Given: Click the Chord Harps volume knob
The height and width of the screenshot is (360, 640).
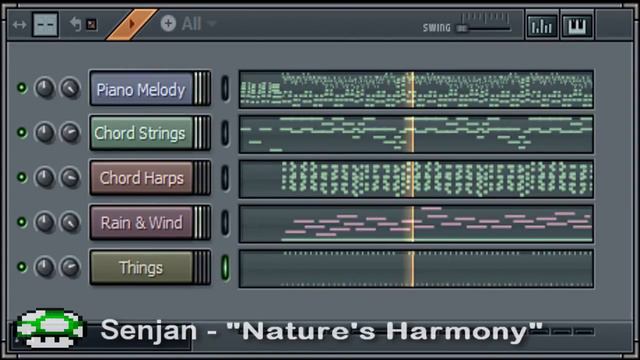Looking at the screenshot, I should [x=70, y=178].
